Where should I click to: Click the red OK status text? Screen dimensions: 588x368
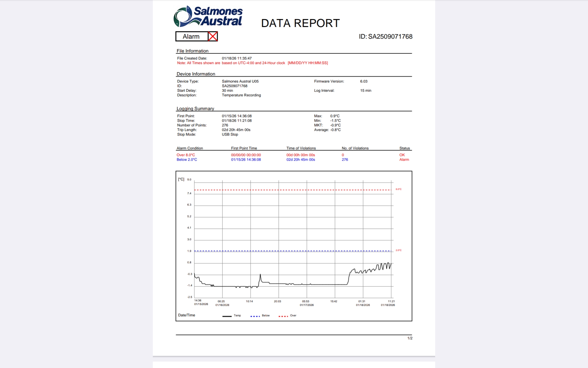pos(402,155)
